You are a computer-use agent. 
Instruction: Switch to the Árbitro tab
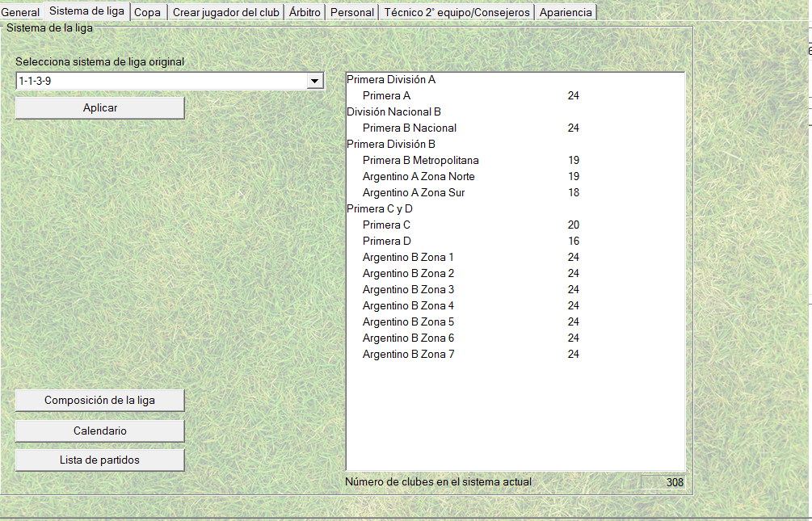(305, 12)
